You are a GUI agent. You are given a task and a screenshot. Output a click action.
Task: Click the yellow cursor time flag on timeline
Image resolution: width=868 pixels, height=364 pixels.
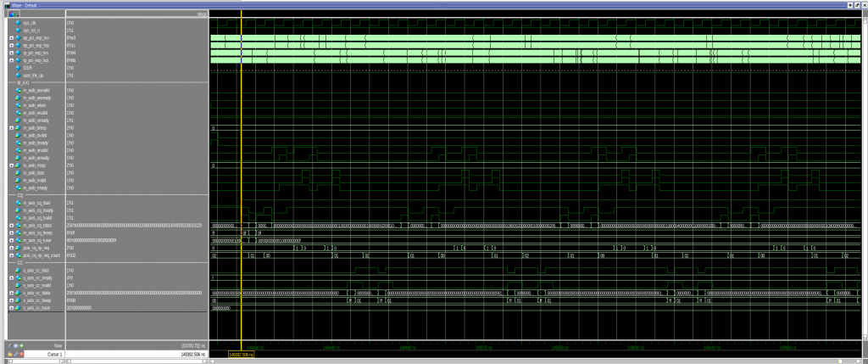[x=242, y=353]
